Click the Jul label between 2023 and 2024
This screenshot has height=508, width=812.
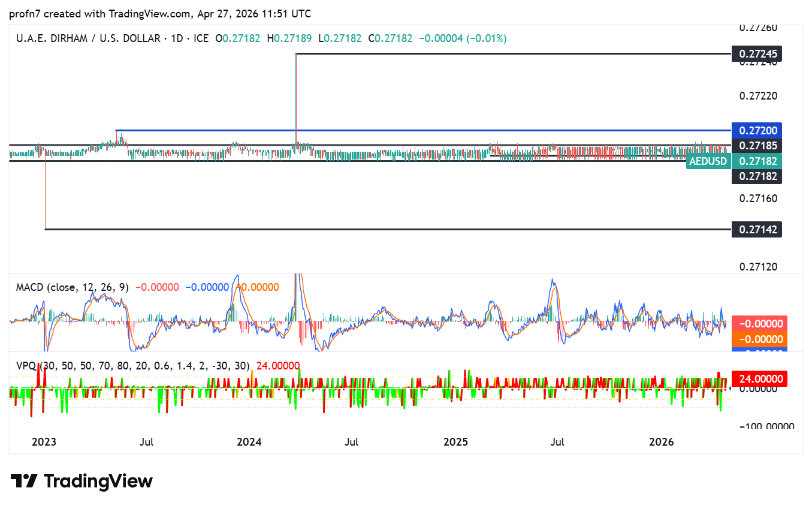pyautogui.click(x=146, y=442)
